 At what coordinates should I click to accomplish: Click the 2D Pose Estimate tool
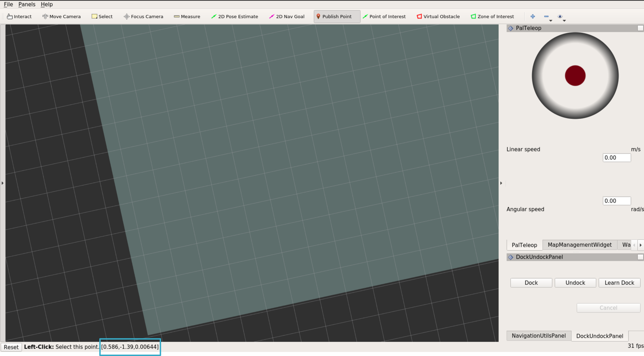point(235,16)
